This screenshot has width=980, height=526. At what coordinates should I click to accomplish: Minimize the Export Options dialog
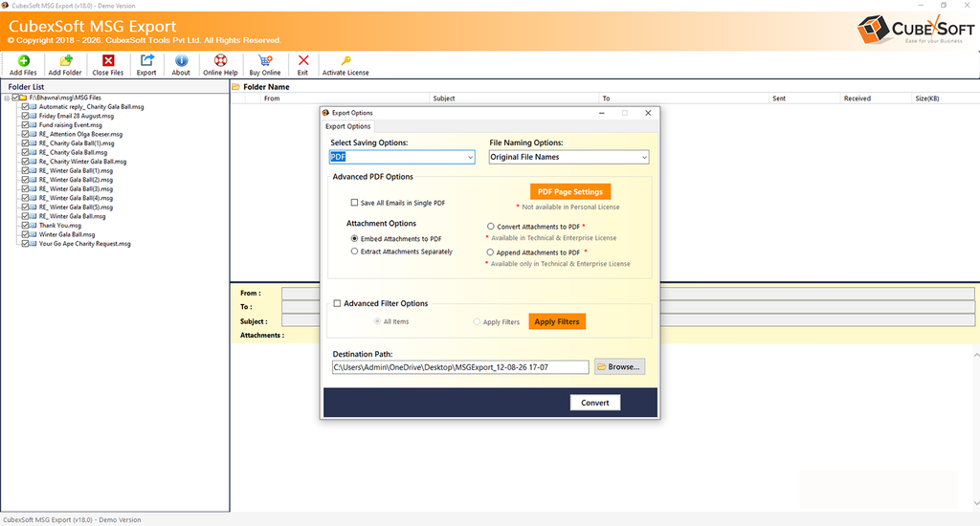coord(601,113)
